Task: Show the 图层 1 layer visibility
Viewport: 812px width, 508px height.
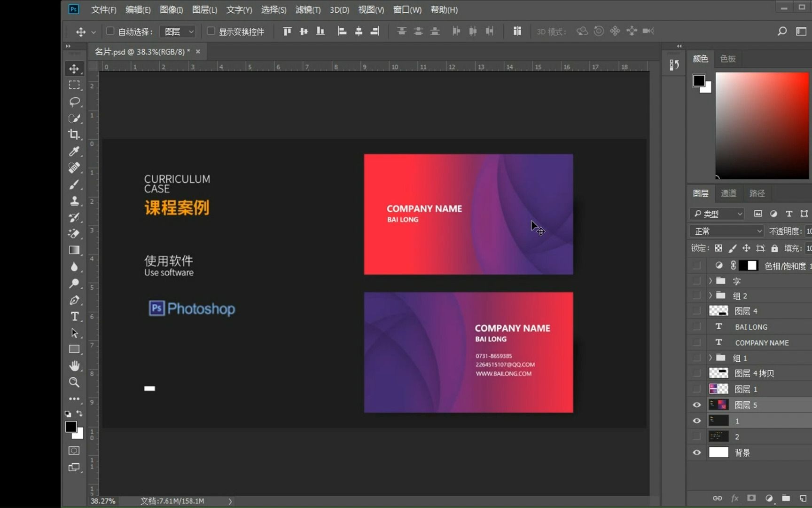Action: [x=697, y=389]
